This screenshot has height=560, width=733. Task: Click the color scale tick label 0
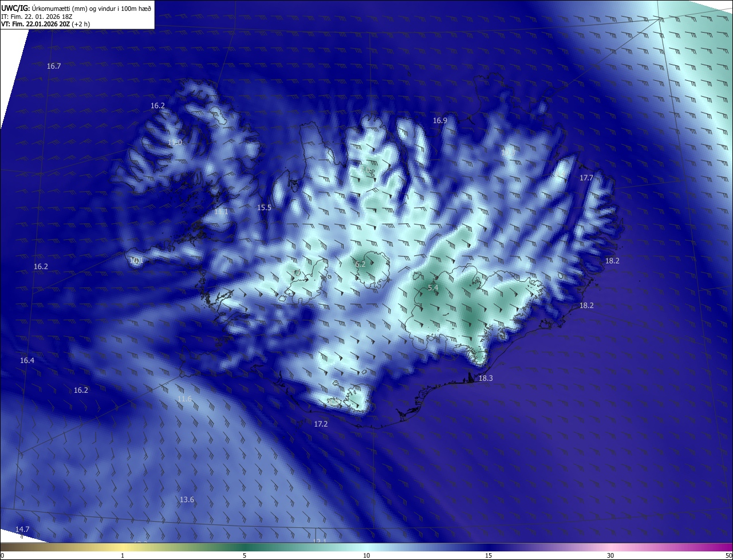tap(2, 555)
